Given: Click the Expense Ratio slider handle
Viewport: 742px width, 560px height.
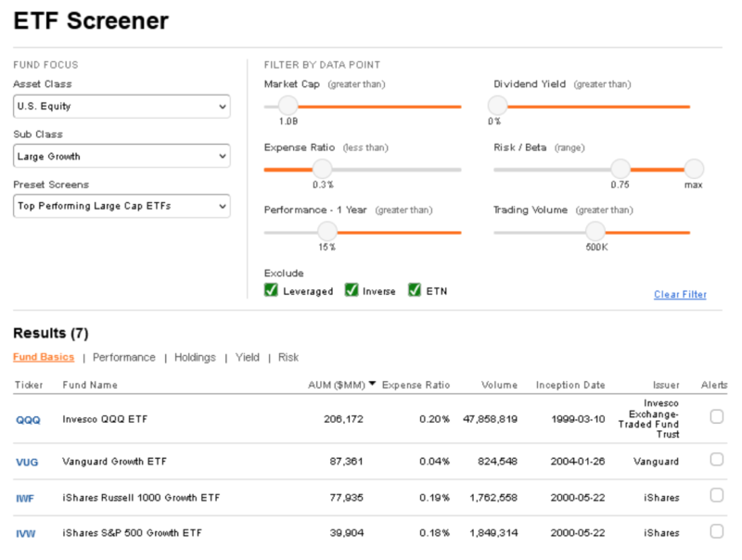Looking at the screenshot, I should (322, 169).
